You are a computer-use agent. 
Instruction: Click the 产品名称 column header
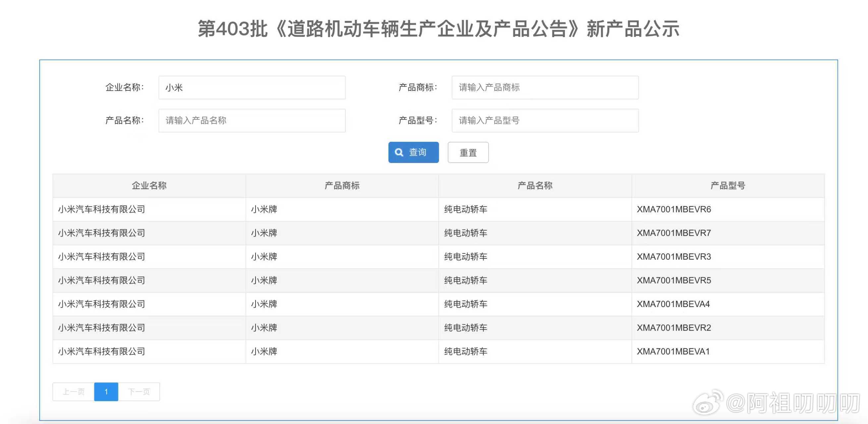535,185
